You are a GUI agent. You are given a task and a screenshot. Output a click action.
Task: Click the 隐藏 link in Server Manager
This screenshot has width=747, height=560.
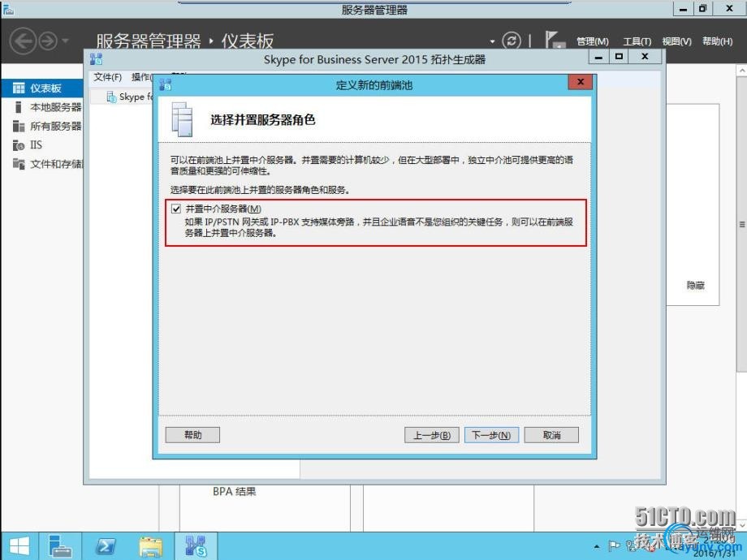[x=695, y=285]
